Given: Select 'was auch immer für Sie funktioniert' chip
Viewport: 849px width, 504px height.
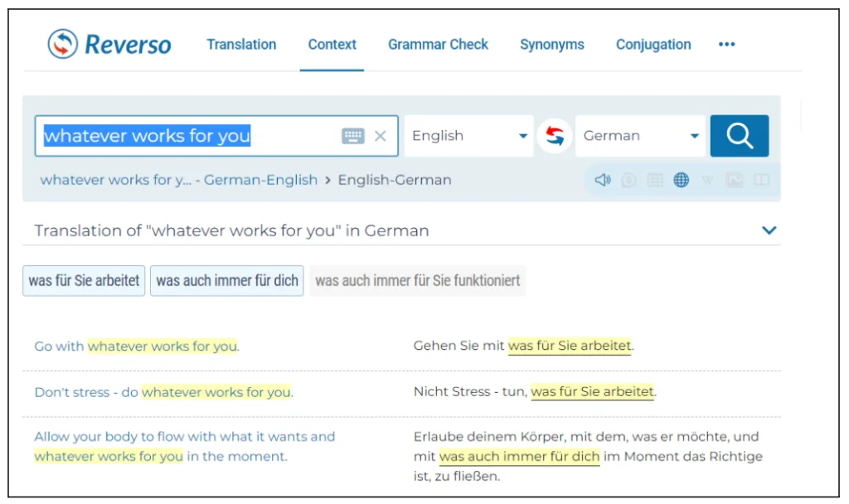Looking at the screenshot, I should click(418, 280).
